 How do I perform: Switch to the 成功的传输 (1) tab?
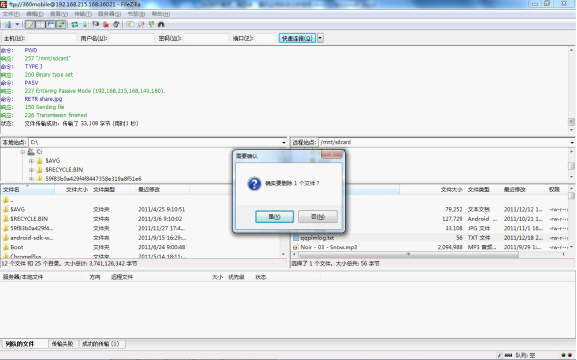101,344
